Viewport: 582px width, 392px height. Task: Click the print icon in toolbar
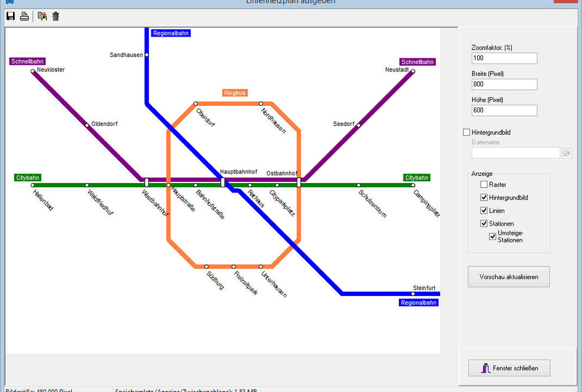[25, 16]
